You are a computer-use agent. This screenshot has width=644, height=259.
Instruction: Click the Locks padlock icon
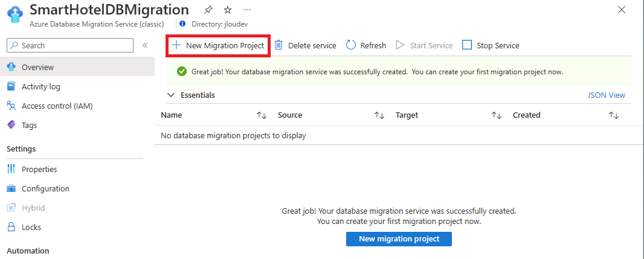pyautogui.click(x=11, y=228)
